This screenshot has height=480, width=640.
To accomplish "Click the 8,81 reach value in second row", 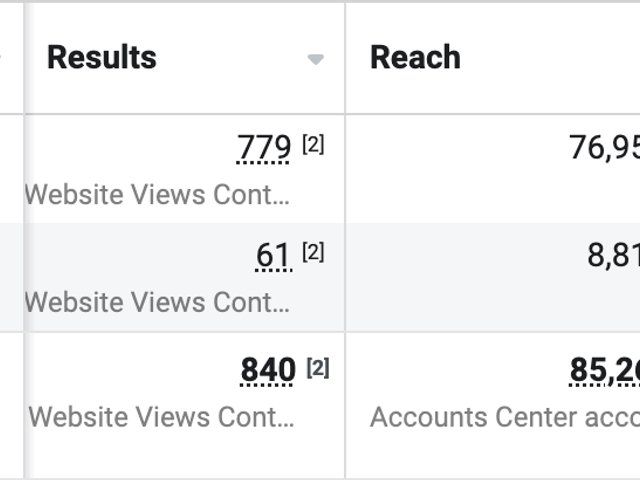I will [613, 256].
